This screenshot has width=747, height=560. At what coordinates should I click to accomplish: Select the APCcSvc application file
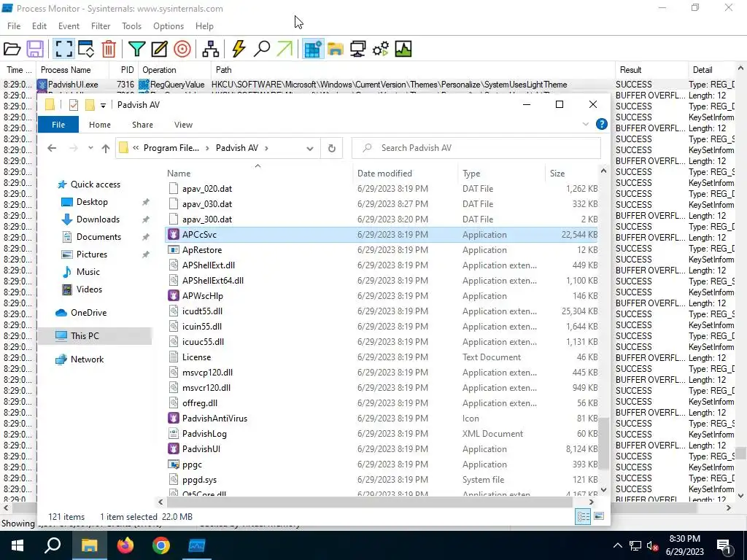tap(381, 235)
